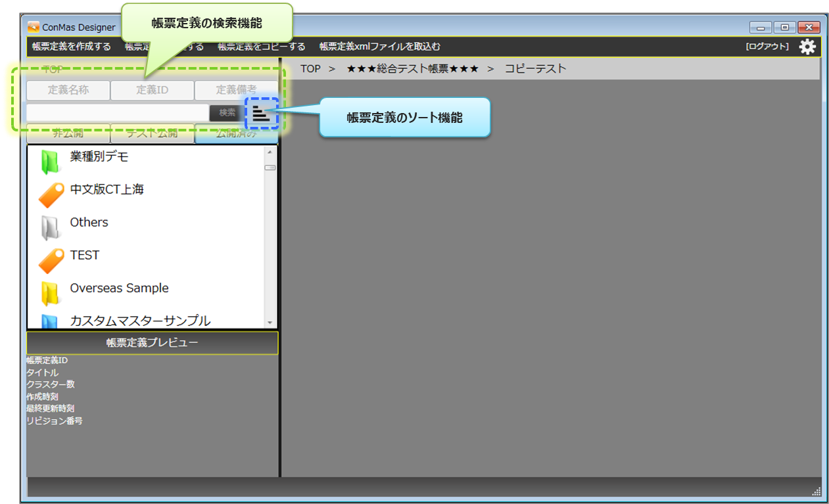
Task: Click the blue カスタムマスターサンプル folder icon
Action: pyautogui.click(x=50, y=321)
